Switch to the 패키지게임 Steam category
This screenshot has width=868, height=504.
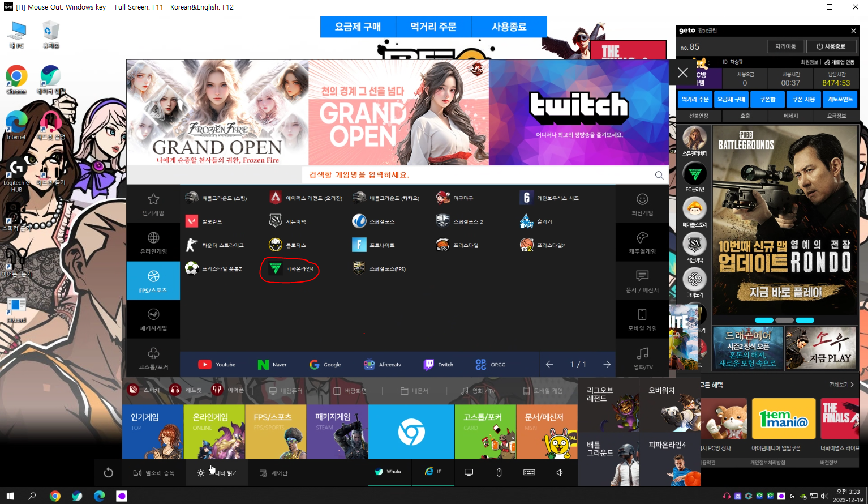[153, 319]
